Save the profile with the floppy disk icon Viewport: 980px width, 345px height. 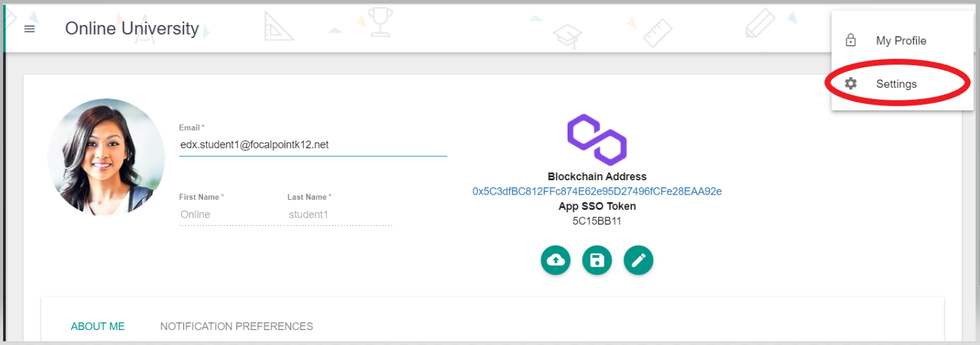coord(597,260)
